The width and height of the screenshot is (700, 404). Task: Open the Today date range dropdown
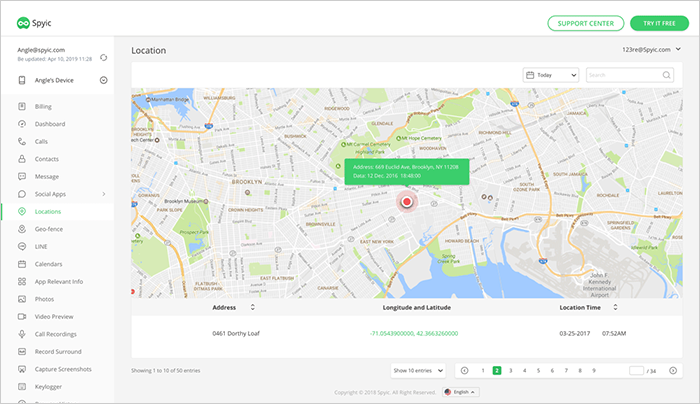[x=551, y=75]
